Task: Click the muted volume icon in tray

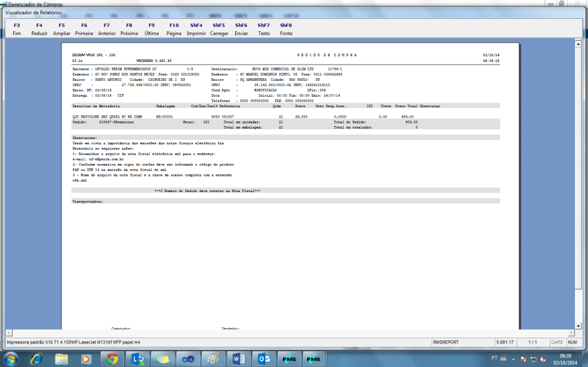Action: coord(543,360)
